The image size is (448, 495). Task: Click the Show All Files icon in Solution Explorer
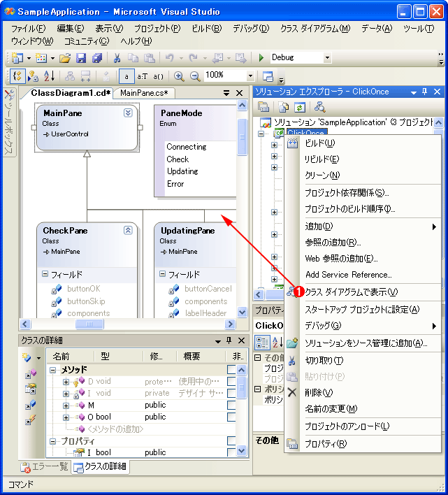[283, 108]
